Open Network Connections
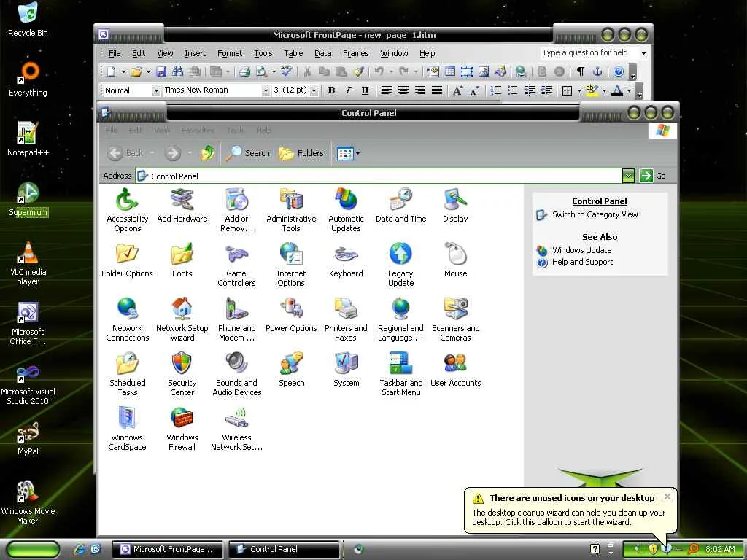The height and width of the screenshot is (560, 747). pos(127,319)
